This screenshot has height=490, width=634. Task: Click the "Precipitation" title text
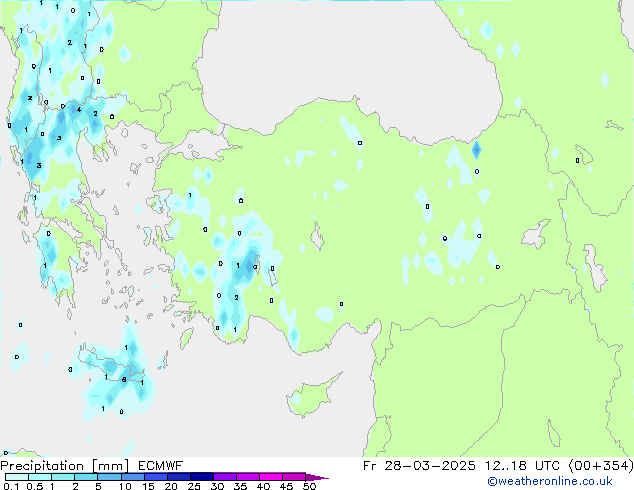42,466
